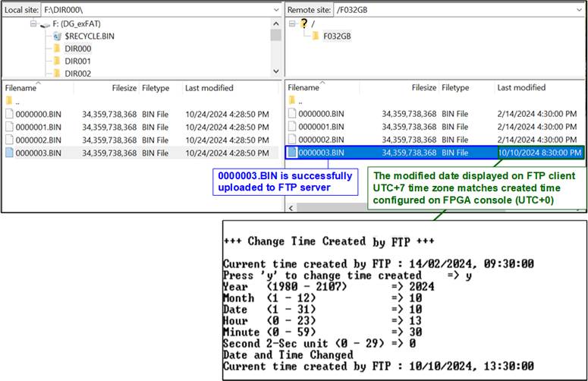Click local tree scrollbar down arrow
This screenshot has width=588, height=381.
click(276, 71)
